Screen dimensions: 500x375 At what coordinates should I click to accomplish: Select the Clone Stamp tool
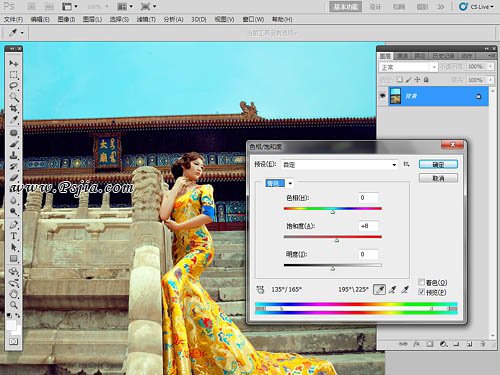tap(14, 155)
